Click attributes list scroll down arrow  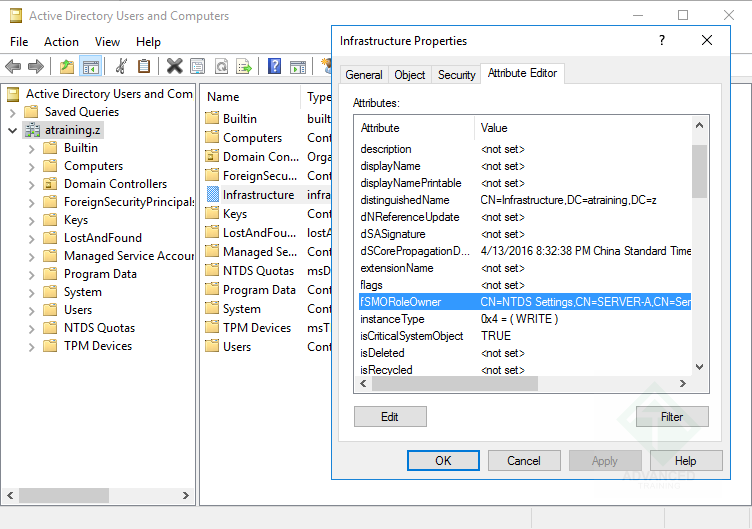click(x=699, y=367)
